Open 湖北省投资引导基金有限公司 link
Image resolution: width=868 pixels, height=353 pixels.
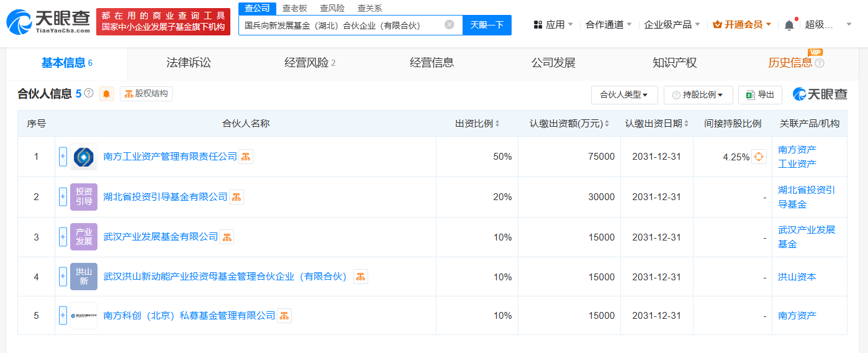pos(166,197)
